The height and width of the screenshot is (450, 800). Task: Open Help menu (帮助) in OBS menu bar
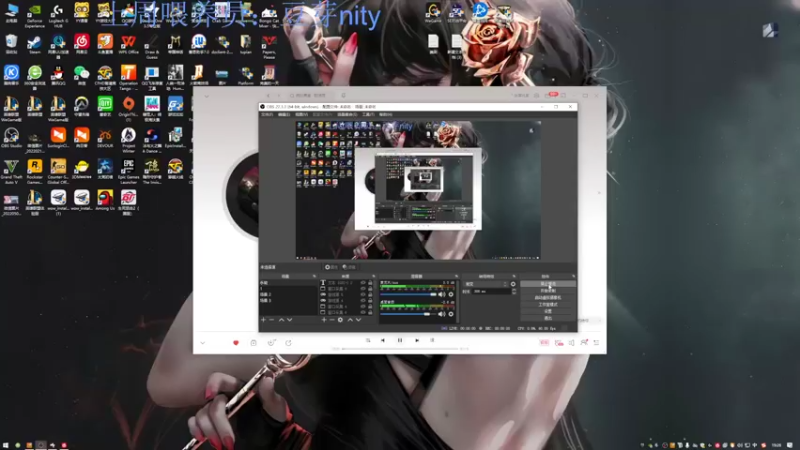[385, 115]
